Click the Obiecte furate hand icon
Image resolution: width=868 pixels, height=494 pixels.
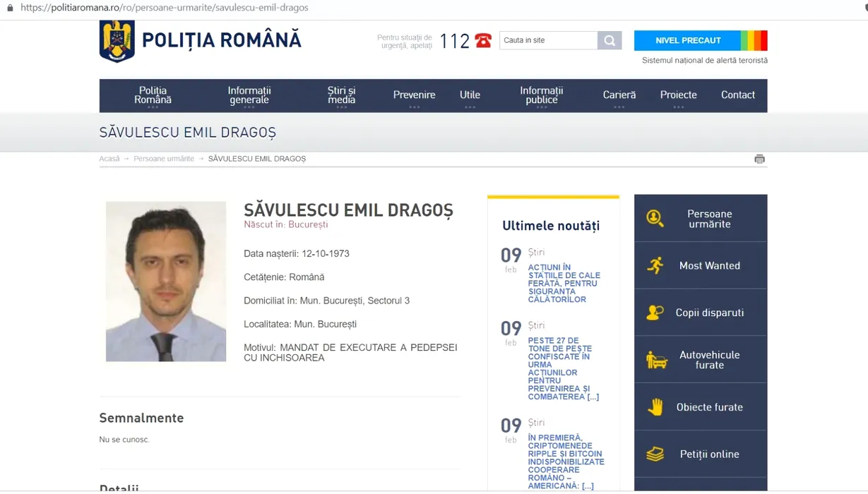pyautogui.click(x=655, y=407)
